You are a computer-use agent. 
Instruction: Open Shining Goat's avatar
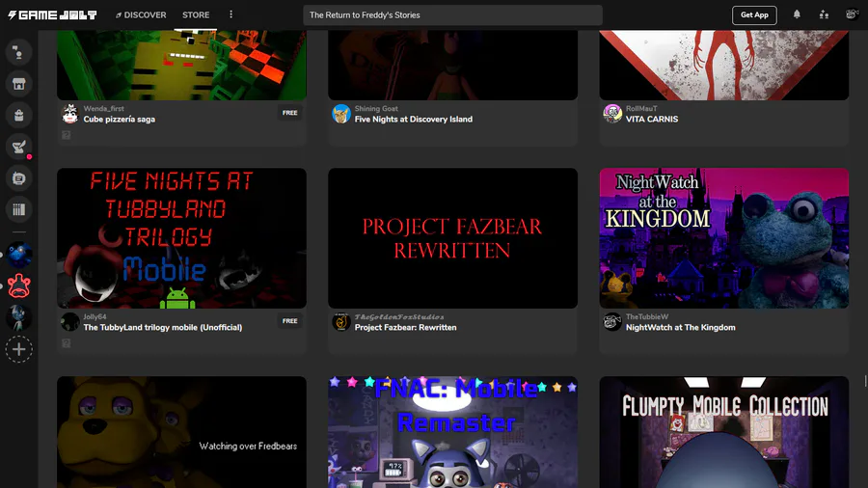point(341,114)
